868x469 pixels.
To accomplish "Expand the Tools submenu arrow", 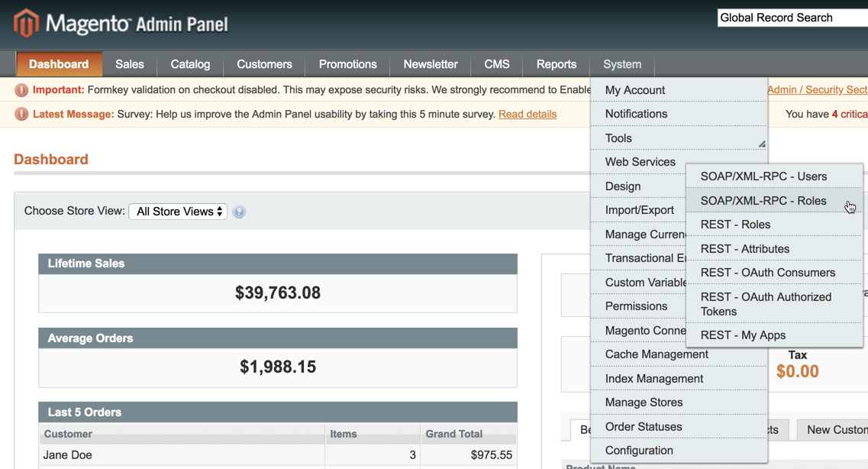I will tap(762, 144).
